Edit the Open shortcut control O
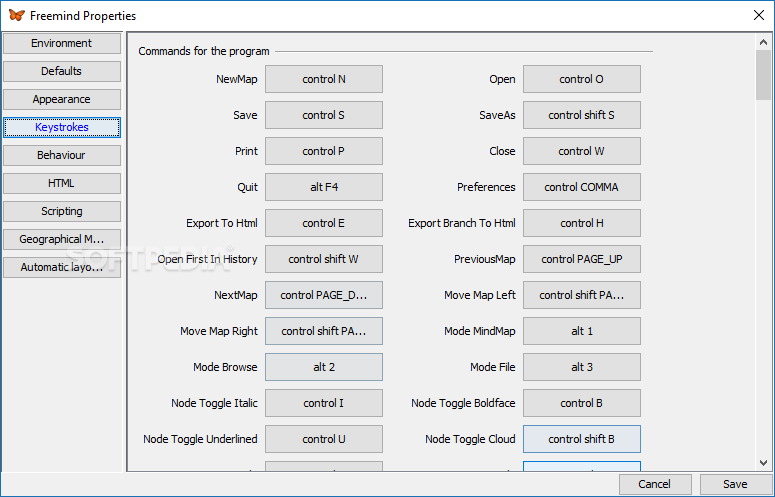 (x=582, y=79)
